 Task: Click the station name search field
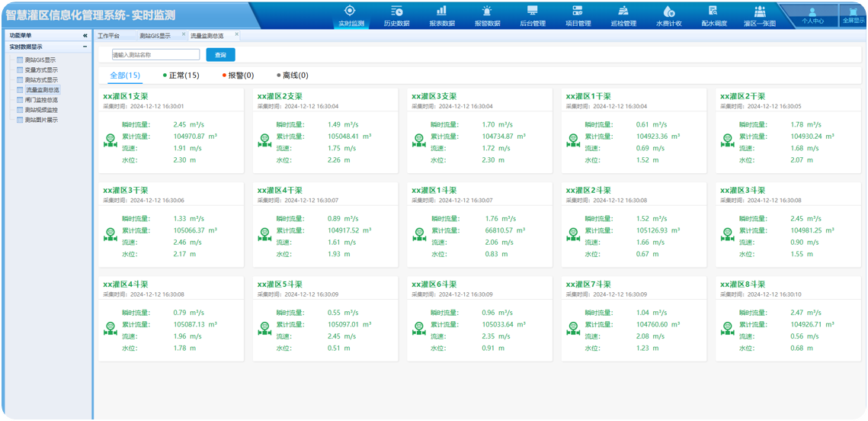pos(155,55)
